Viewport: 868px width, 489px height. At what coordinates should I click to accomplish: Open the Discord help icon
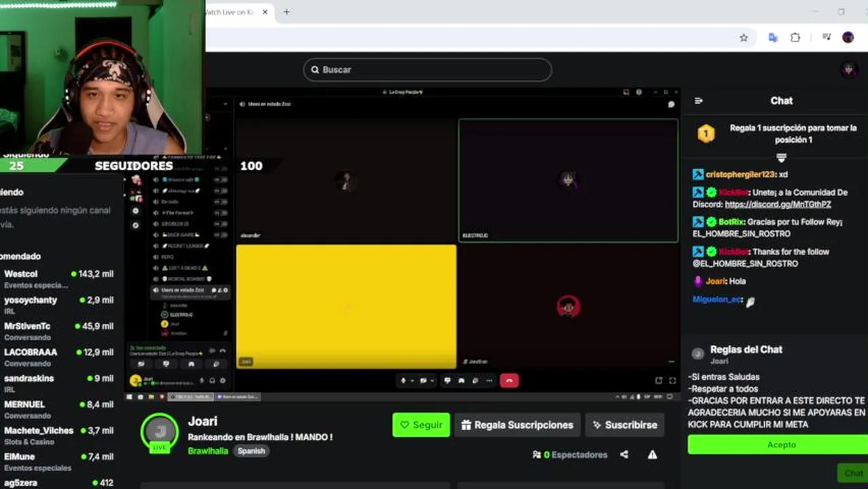(x=638, y=92)
